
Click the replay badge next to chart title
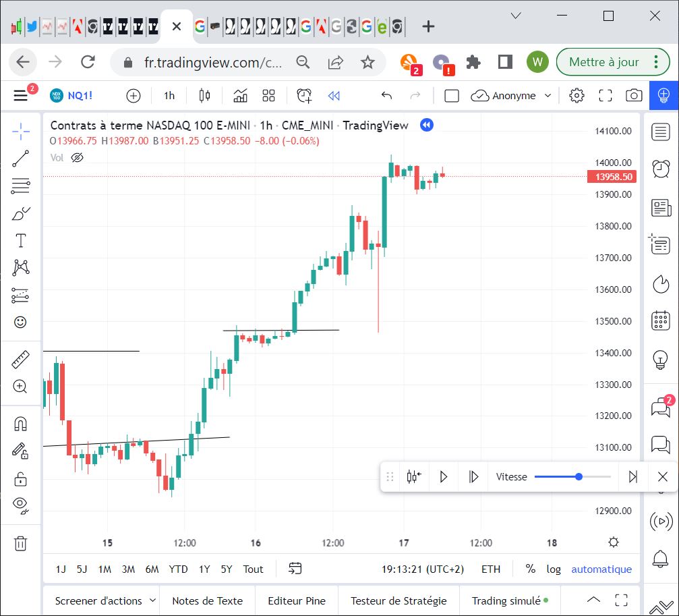(x=427, y=125)
